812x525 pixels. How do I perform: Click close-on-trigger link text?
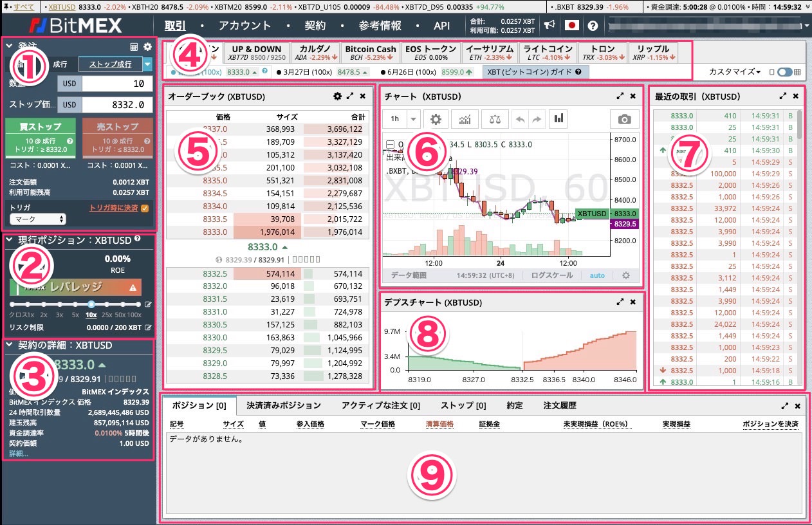[x=114, y=208]
